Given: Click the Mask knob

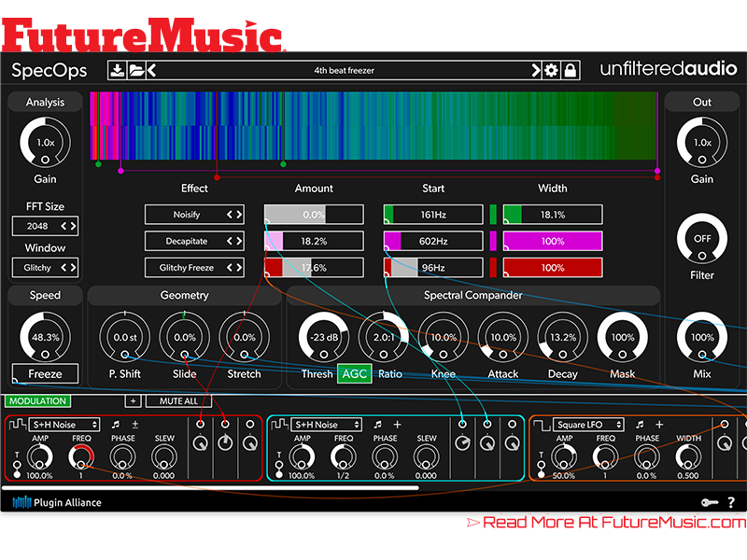Looking at the screenshot, I should coord(623,337).
